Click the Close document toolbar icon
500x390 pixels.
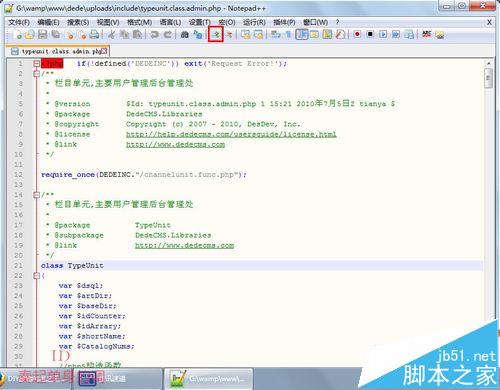(x=70, y=34)
